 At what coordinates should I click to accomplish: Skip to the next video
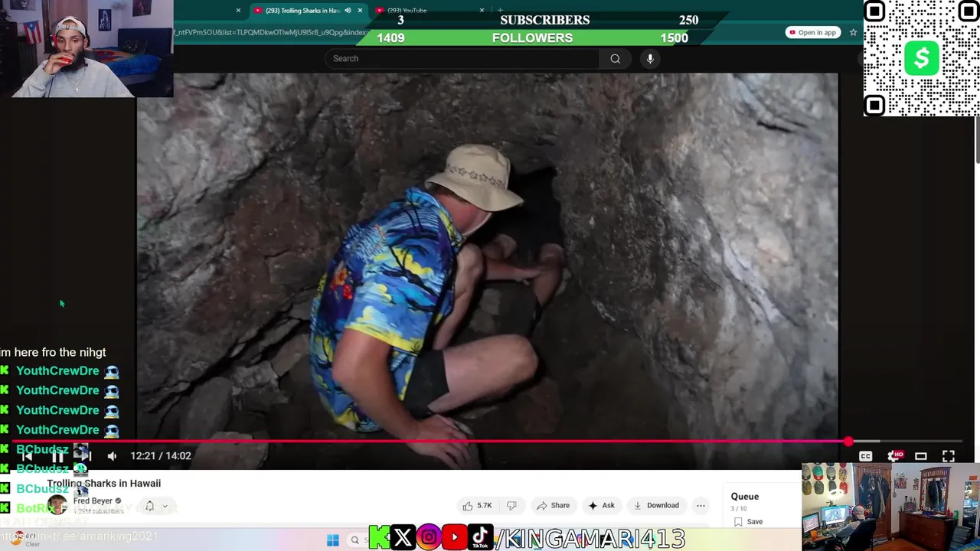[x=87, y=456]
